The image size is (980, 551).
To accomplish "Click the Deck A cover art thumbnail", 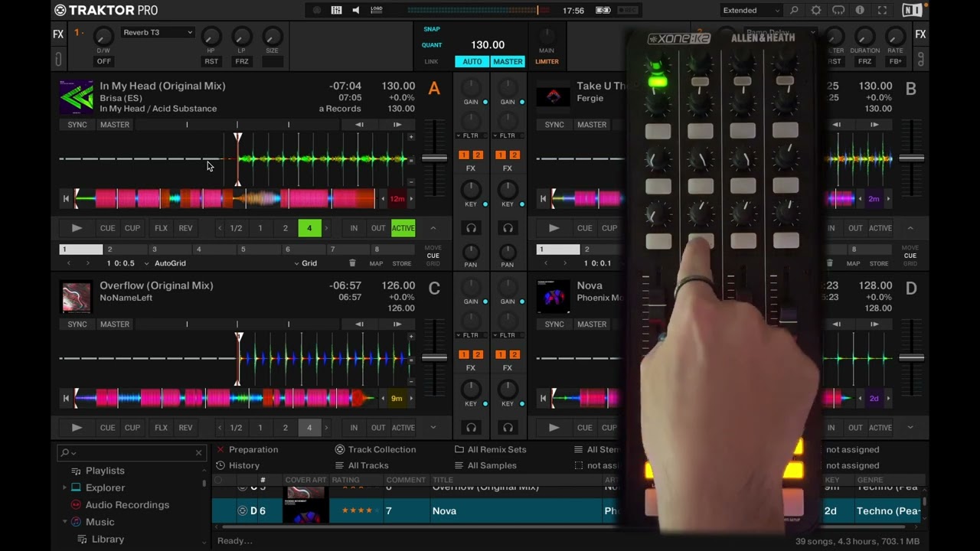I will pos(76,97).
